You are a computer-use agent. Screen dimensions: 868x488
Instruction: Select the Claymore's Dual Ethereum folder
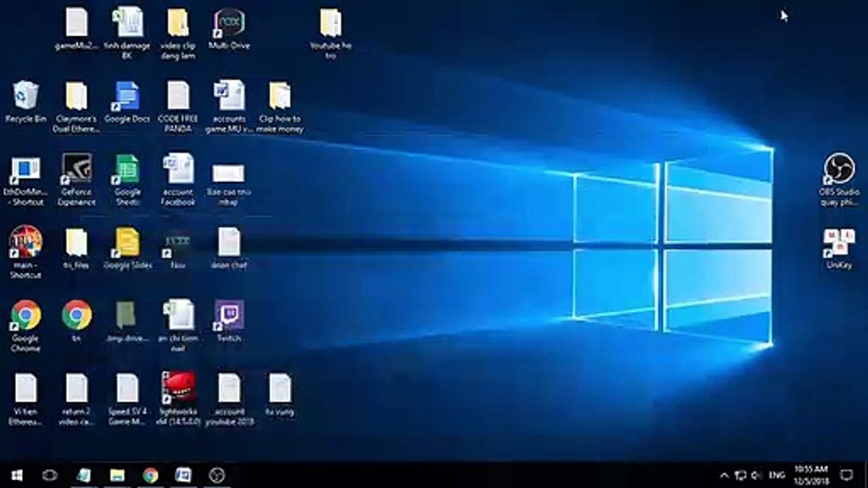(x=77, y=96)
